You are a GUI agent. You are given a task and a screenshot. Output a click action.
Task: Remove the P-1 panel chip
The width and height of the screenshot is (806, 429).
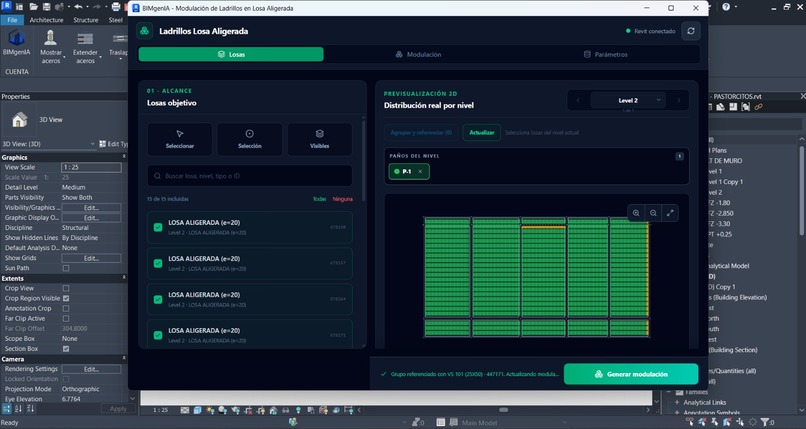coord(420,172)
